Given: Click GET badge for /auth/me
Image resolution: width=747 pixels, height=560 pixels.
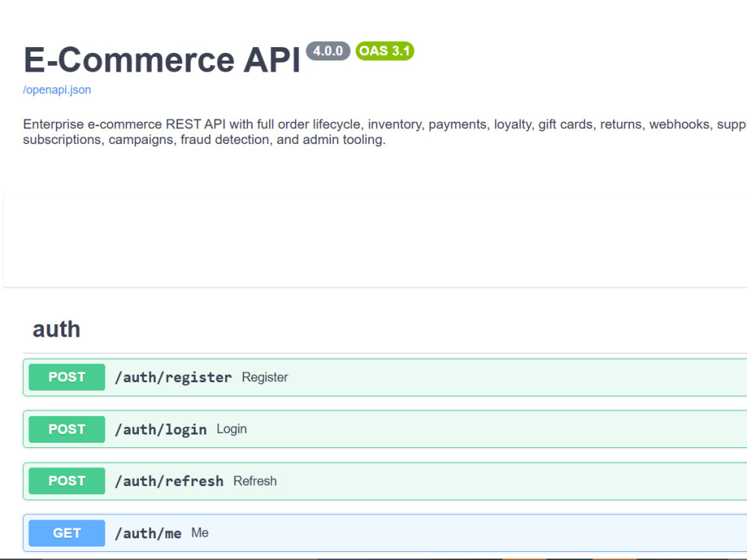Looking at the screenshot, I should [66, 533].
